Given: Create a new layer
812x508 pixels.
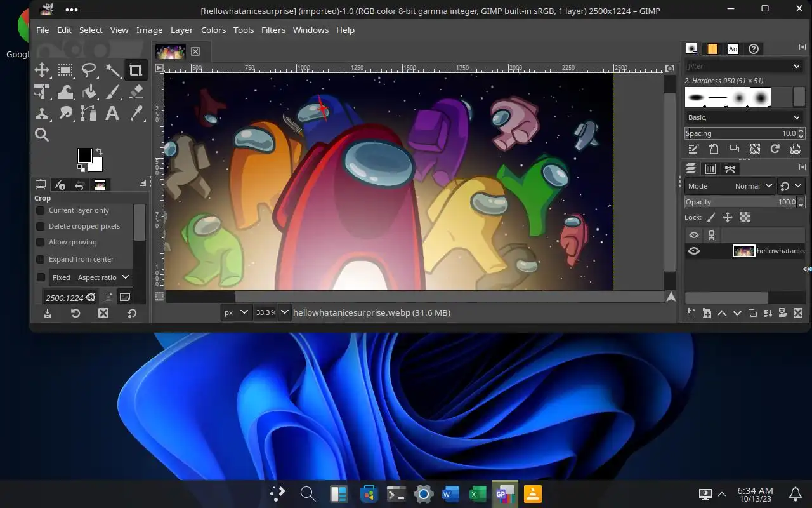Looking at the screenshot, I should (691, 313).
